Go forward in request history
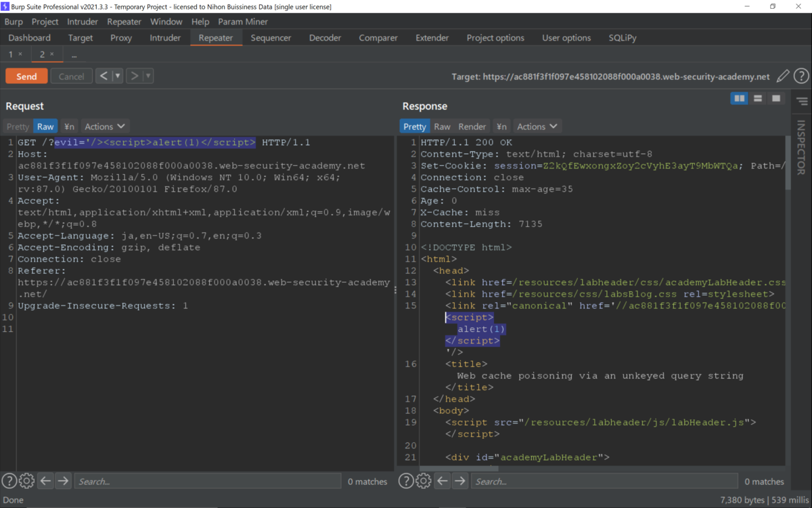 134,76
